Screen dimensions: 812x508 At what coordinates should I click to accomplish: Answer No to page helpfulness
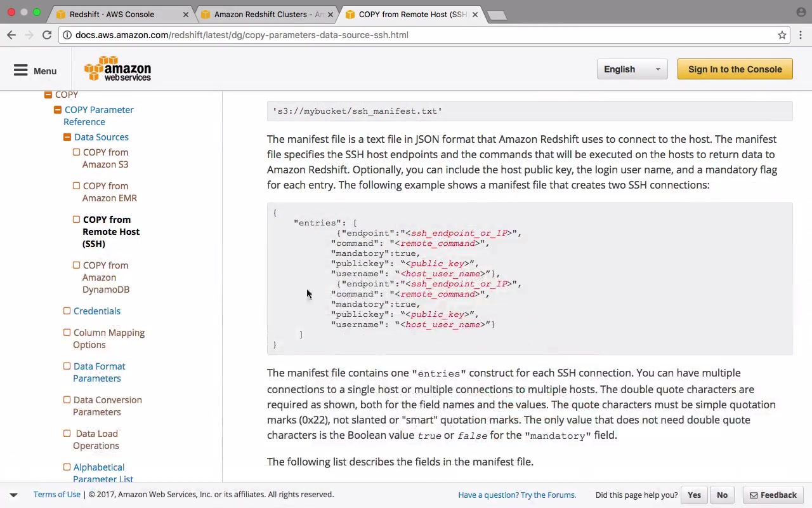722,495
